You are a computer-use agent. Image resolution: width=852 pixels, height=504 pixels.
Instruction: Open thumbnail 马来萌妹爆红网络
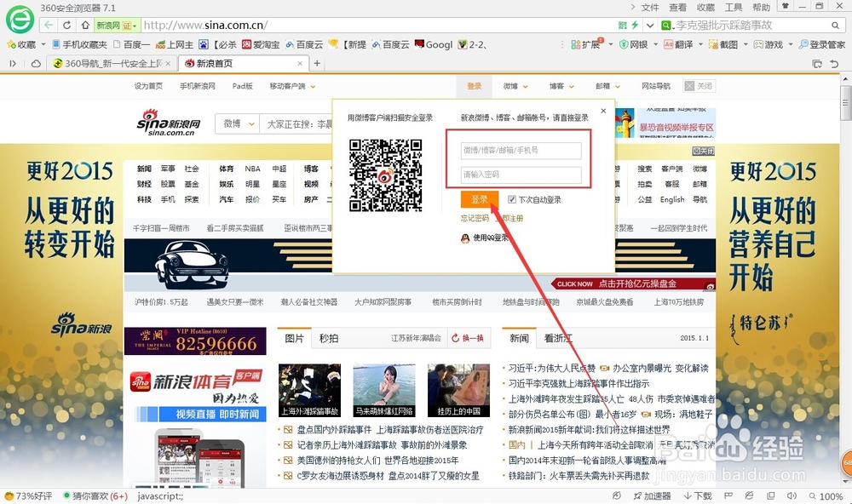(384, 391)
